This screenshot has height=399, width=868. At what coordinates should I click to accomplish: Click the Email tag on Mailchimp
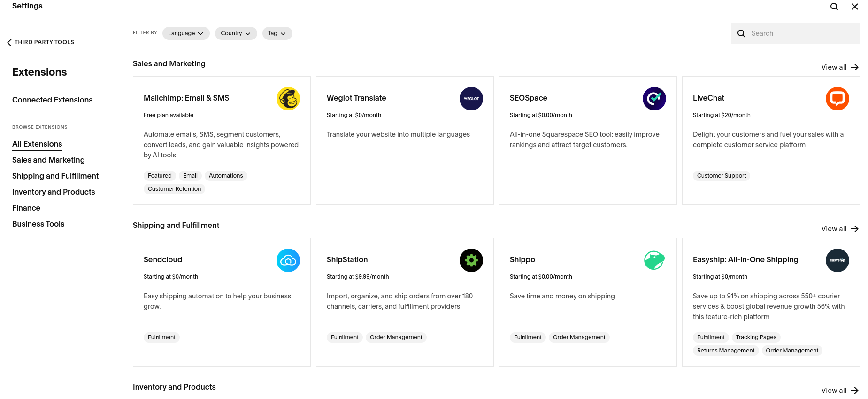coord(190,176)
